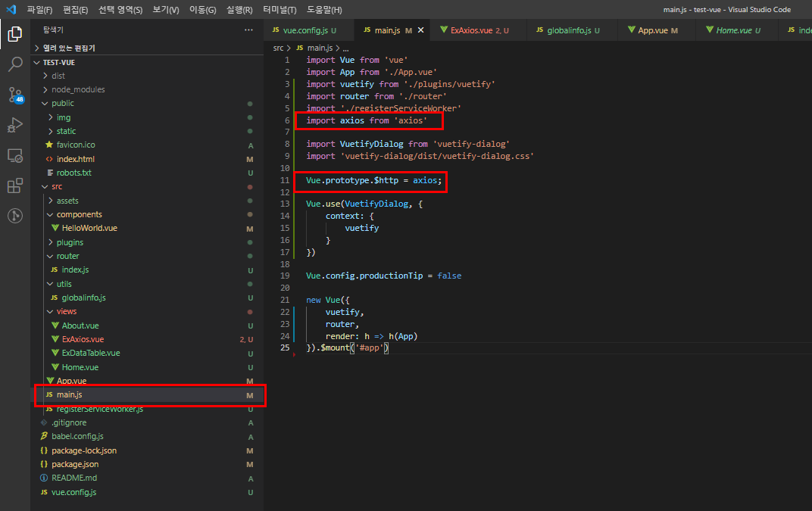Viewport: 812px width, 511px height.
Task: Expand the node_modules folder
Action: pos(147,89)
